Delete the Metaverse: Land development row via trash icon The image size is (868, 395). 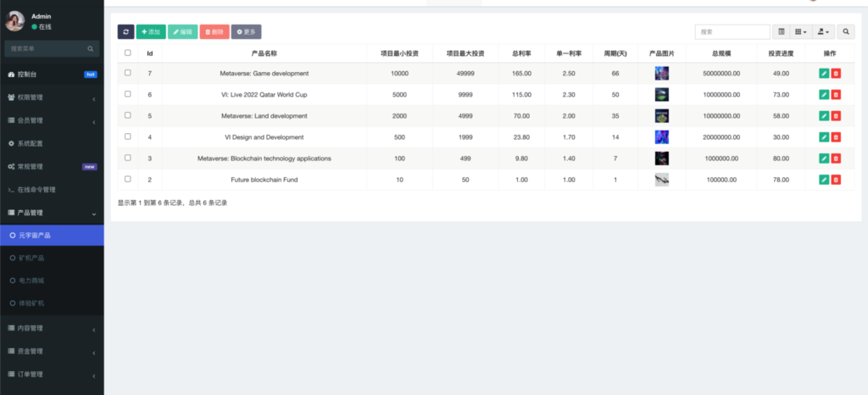tap(836, 116)
